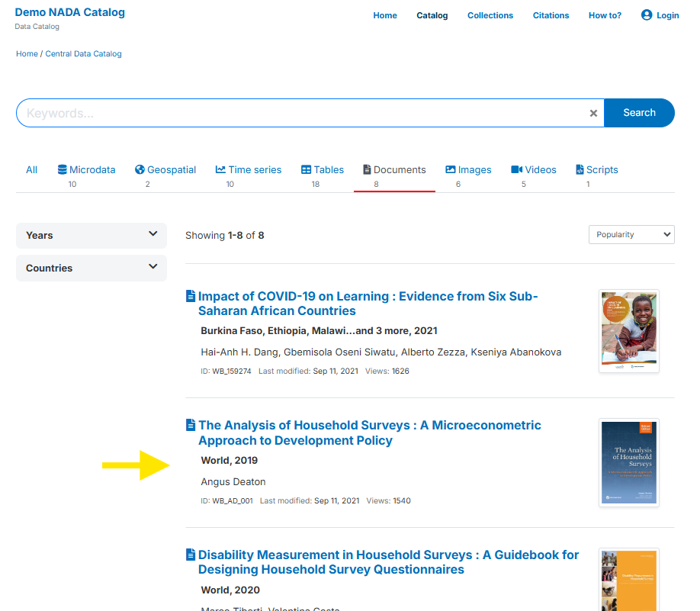Click the Microdata database icon
The width and height of the screenshot is (700, 611).
tap(63, 170)
